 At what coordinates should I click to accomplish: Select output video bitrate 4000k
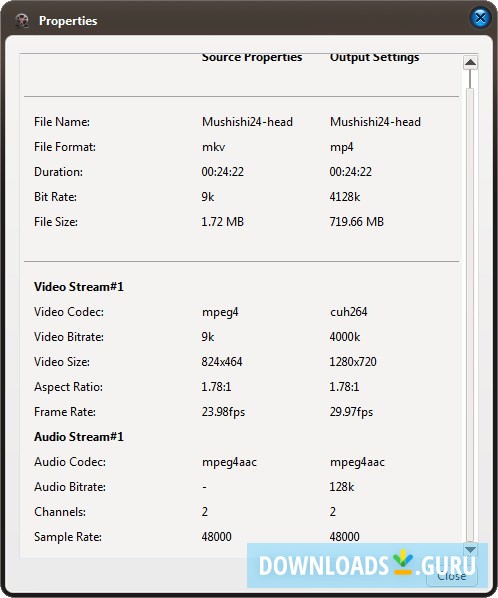[345, 337]
